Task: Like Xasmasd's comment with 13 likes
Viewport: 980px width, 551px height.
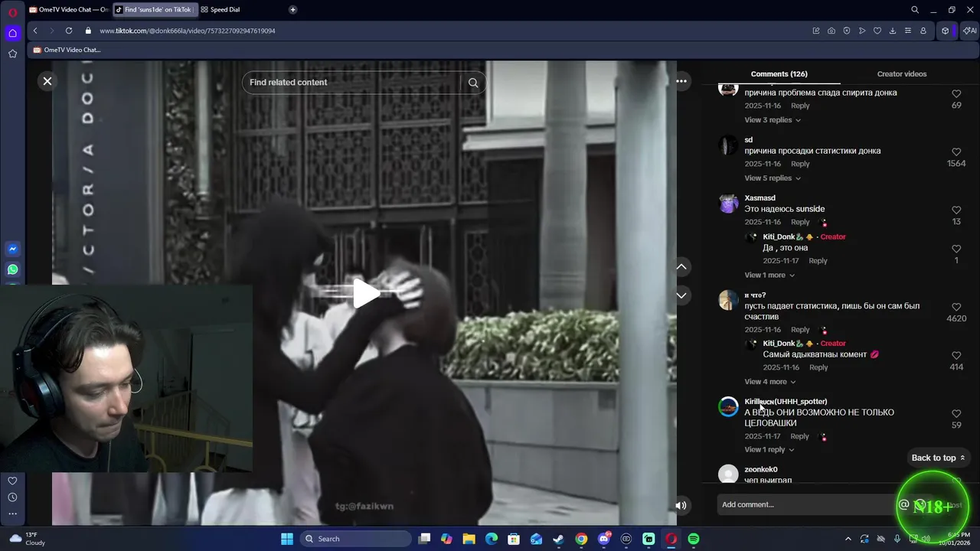Action: pos(956,210)
